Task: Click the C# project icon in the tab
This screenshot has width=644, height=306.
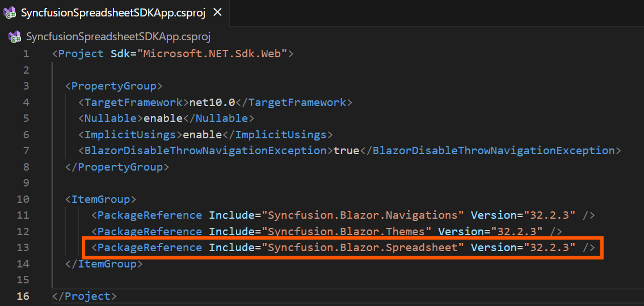Action: pos(9,13)
